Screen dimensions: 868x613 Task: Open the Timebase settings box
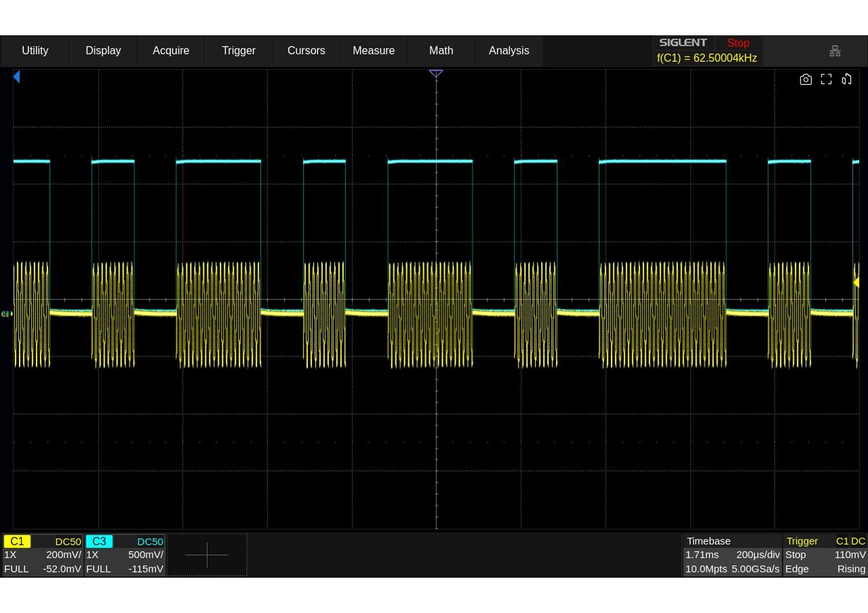coord(732,555)
